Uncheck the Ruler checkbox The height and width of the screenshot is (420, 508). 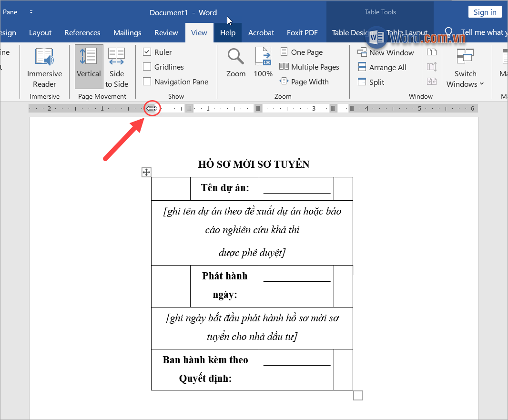point(147,52)
